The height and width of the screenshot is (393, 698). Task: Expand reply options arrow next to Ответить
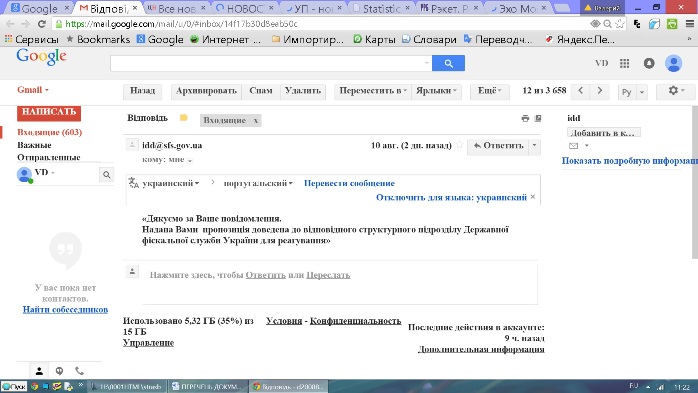tap(534, 146)
